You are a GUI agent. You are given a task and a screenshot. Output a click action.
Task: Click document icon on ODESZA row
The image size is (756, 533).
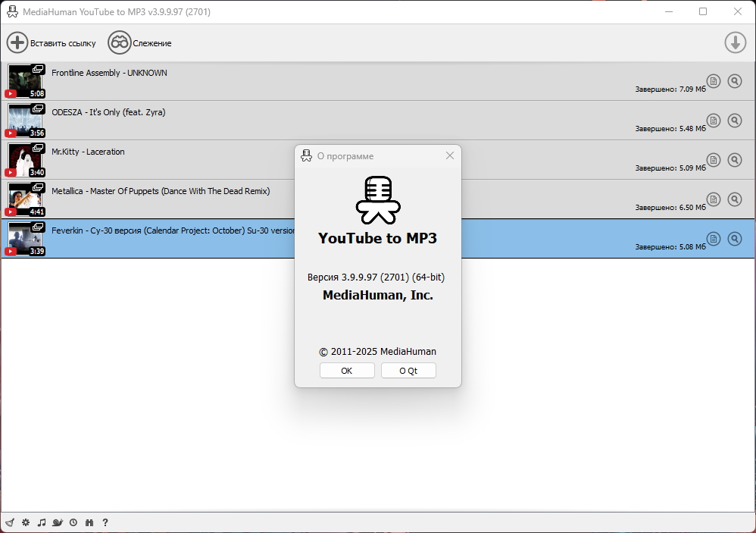714,121
